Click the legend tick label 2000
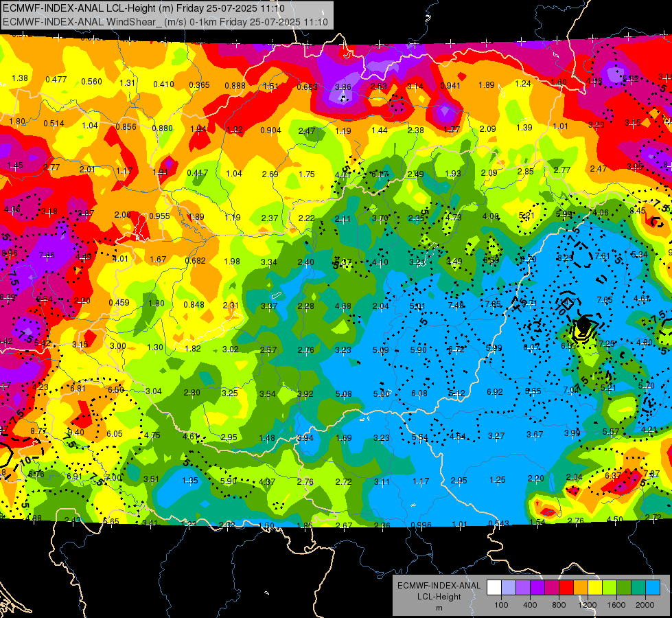The height and width of the screenshot is (618, 672). (645, 605)
